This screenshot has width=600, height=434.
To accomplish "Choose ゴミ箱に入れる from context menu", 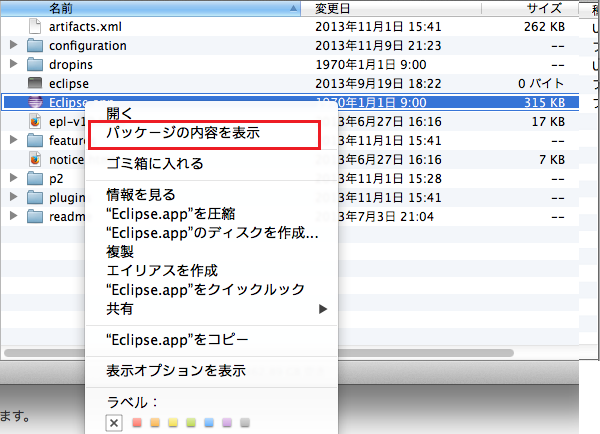I will 211,163.
